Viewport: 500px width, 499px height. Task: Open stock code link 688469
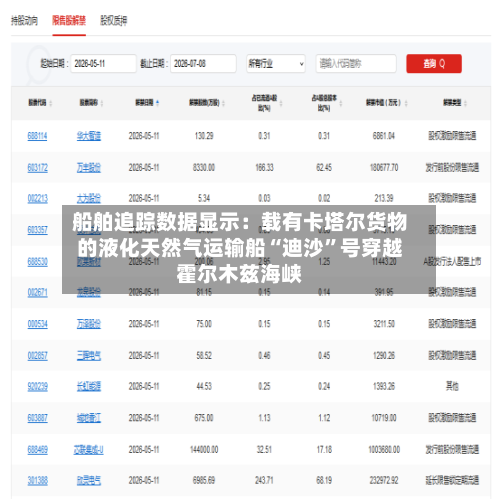coord(37,450)
